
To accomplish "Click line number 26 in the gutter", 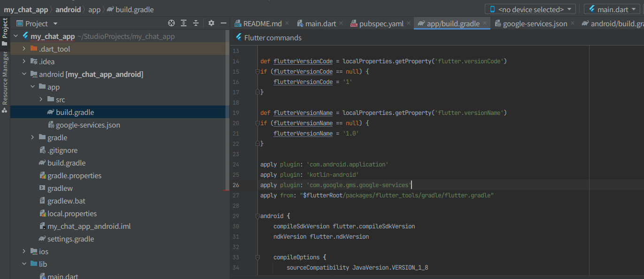I will 236,185.
